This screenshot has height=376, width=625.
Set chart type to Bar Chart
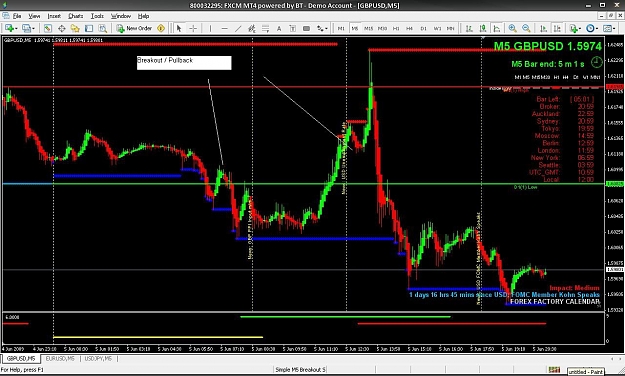pos(469,28)
